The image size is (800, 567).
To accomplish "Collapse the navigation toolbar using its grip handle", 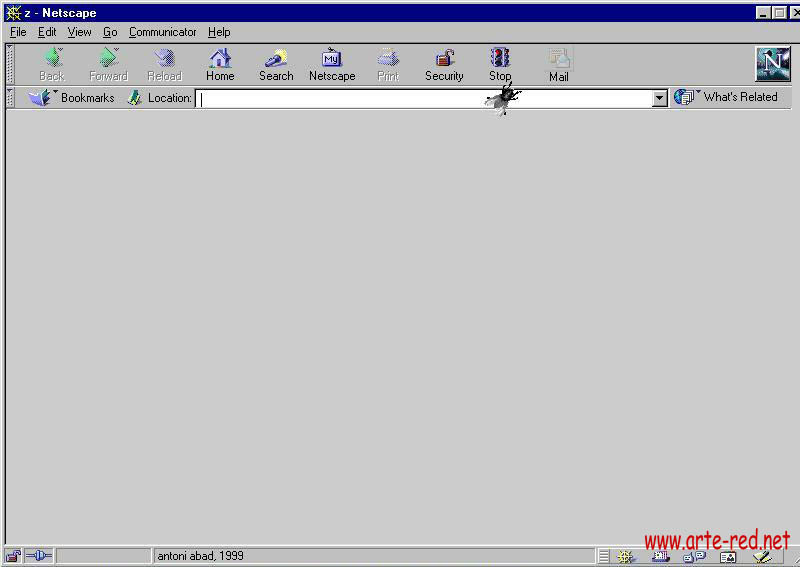I will pyautogui.click(x=10, y=64).
